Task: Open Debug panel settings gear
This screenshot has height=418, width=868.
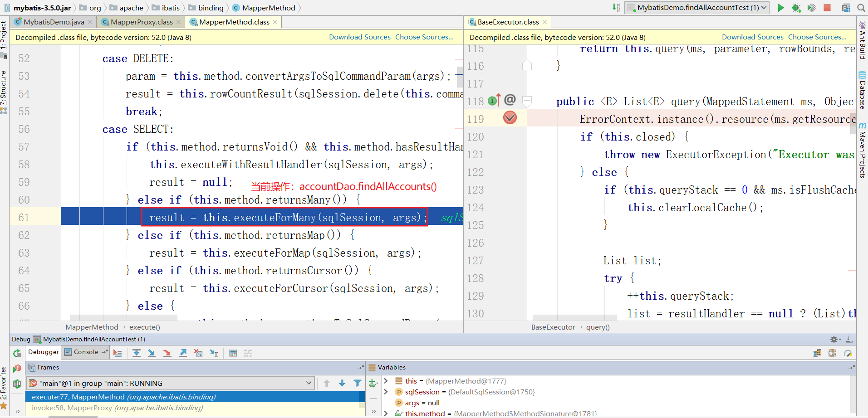Action: 835,339
